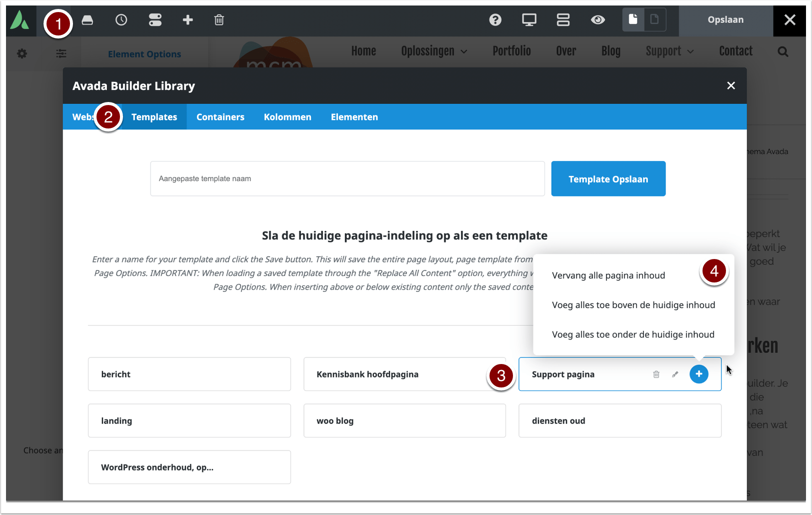Click the website search magnifier icon

click(x=783, y=51)
